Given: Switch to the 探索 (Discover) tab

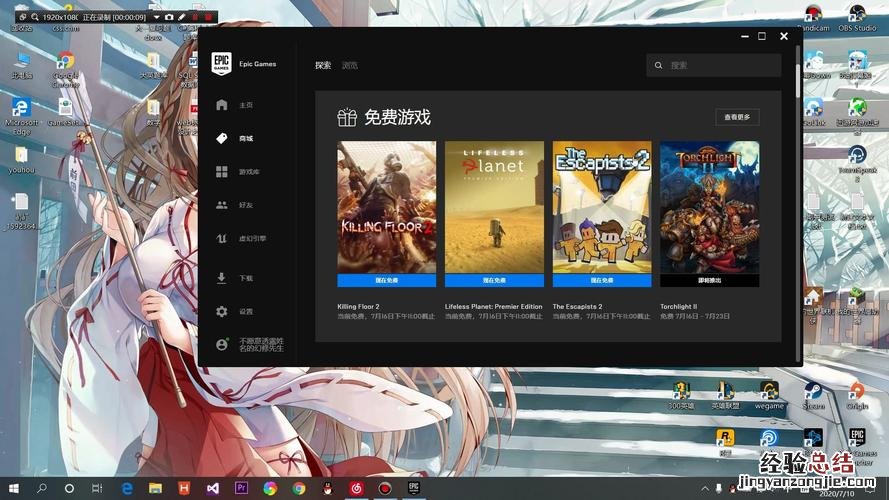Looking at the screenshot, I should [x=323, y=65].
